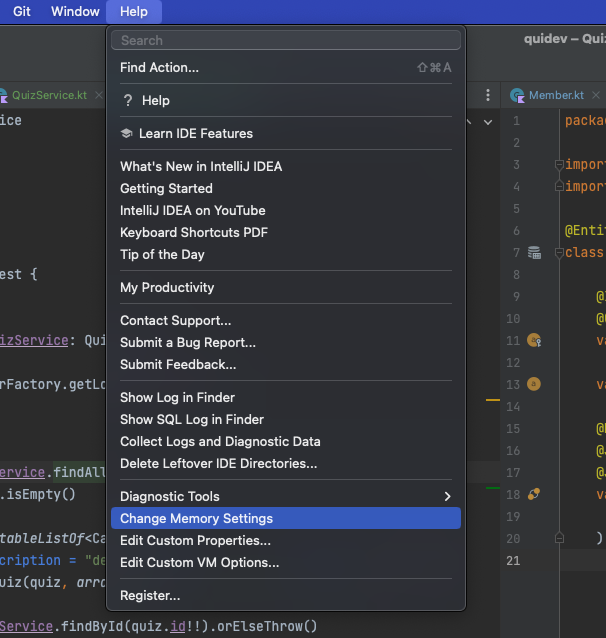Open the Help item with question mark
This screenshot has width=606, height=638.
point(286,101)
